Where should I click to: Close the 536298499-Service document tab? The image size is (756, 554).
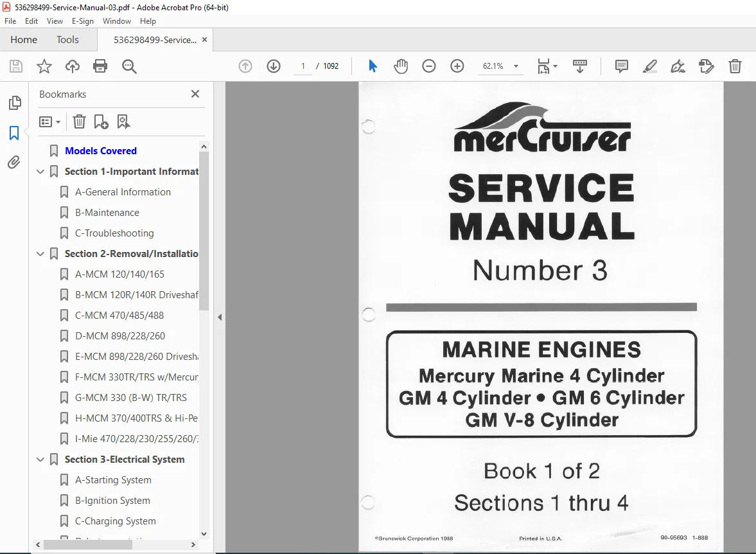pyautogui.click(x=204, y=40)
